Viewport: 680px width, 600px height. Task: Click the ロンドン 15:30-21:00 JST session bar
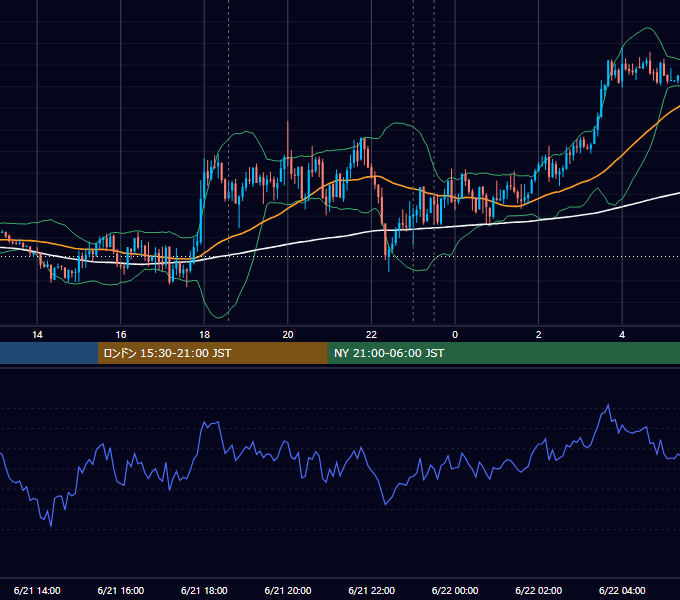pos(212,353)
